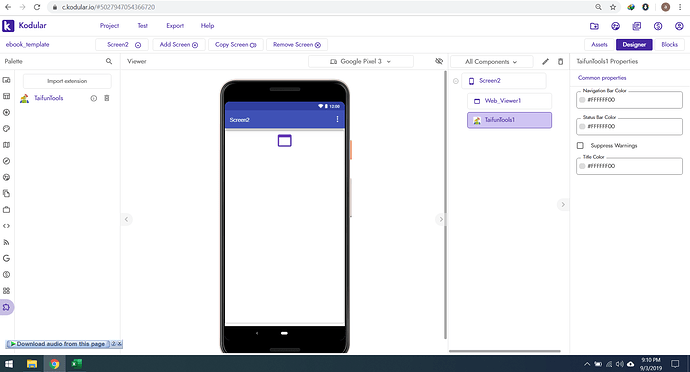690x372 pixels.
Task: Open the Layout palette category icon
Action: pyautogui.click(x=7, y=96)
